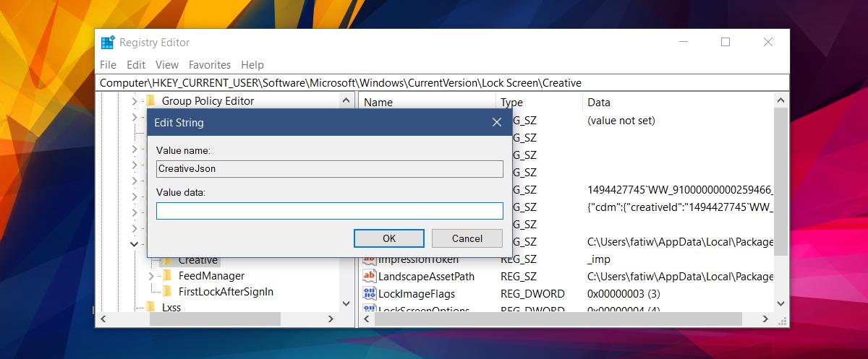Image resolution: width=868 pixels, height=359 pixels.
Task: Click the tree pane horizontal scrollbar thumb
Action: tap(214, 319)
